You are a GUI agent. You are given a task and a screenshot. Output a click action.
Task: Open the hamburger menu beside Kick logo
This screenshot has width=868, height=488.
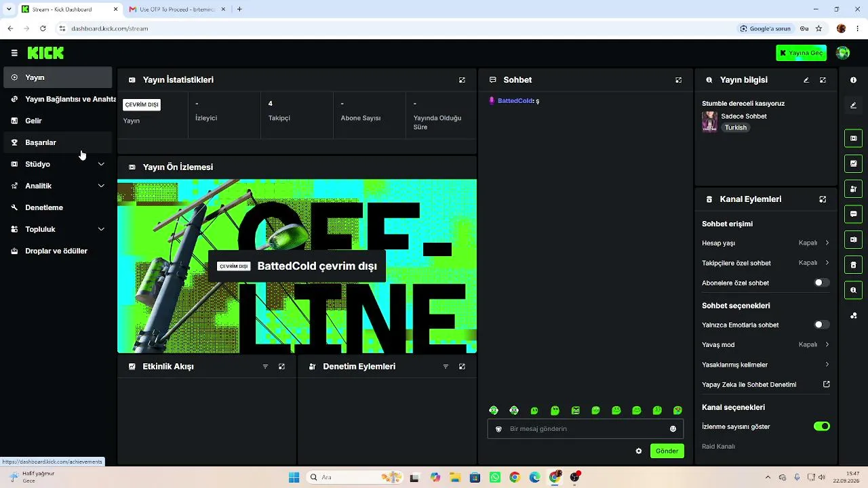pos(14,53)
